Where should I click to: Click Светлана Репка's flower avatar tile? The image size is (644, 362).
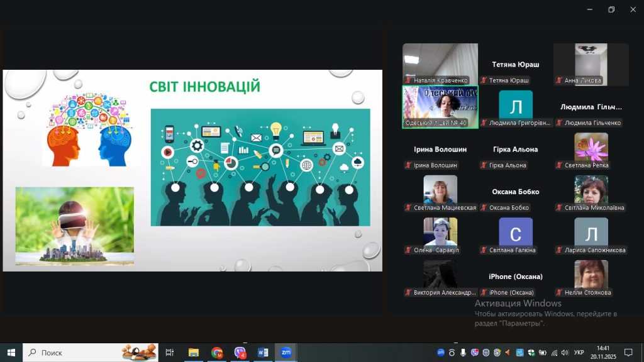coord(591,150)
